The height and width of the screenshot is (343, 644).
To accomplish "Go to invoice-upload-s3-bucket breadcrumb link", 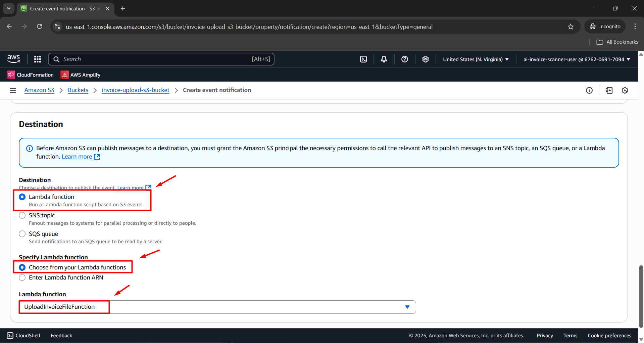I will pos(135,90).
